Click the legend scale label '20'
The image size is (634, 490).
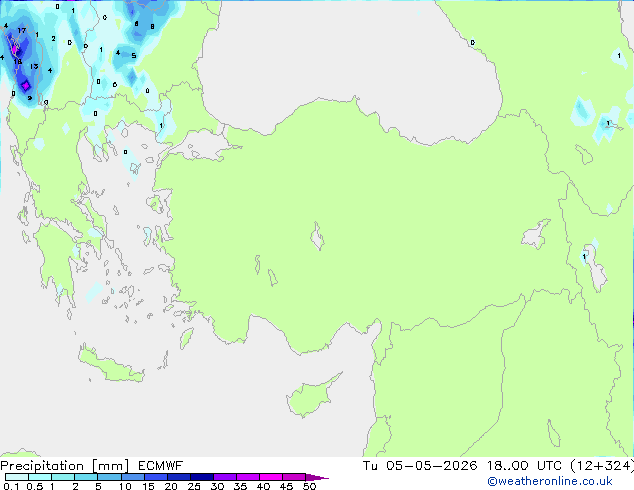click(x=171, y=486)
